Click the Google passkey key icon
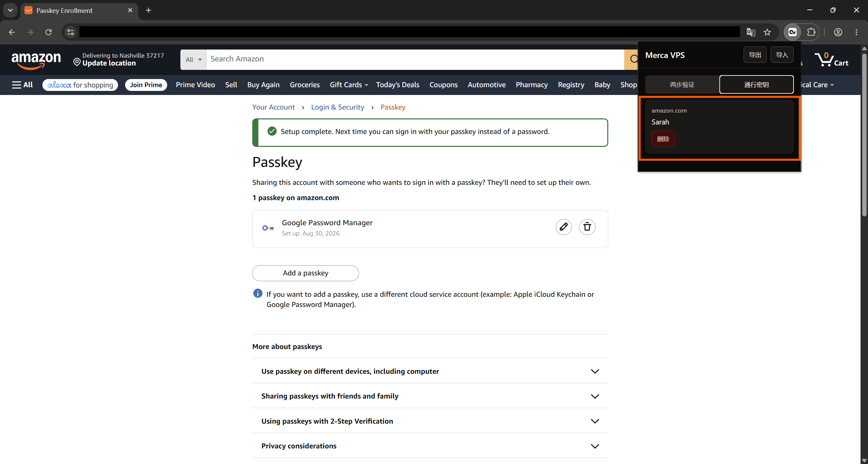 pos(268,228)
